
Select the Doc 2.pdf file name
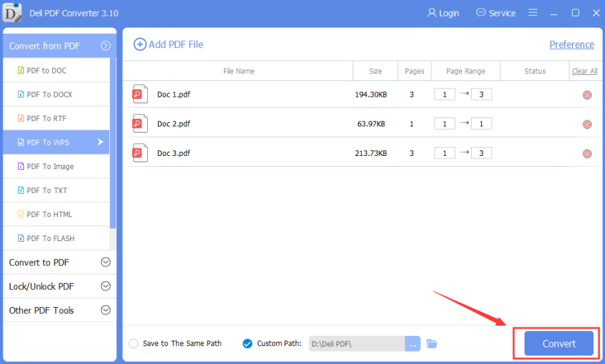174,124
